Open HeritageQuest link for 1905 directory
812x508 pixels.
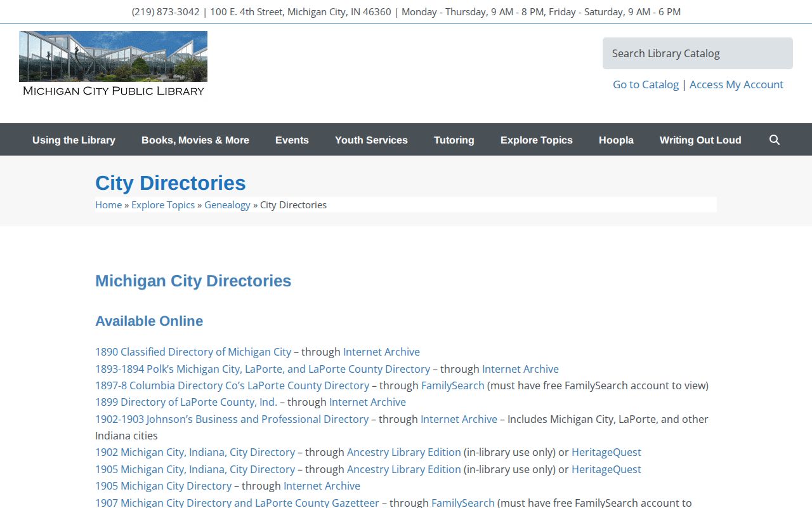coord(606,469)
